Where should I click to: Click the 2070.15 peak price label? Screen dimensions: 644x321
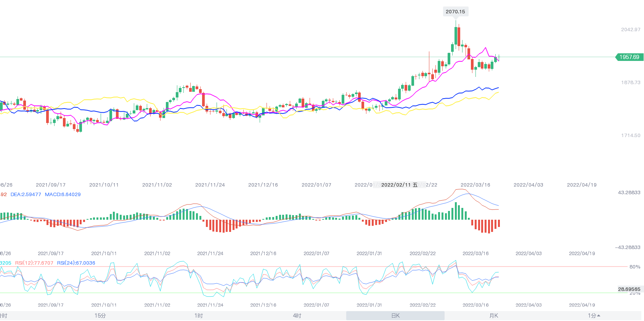[455, 12]
